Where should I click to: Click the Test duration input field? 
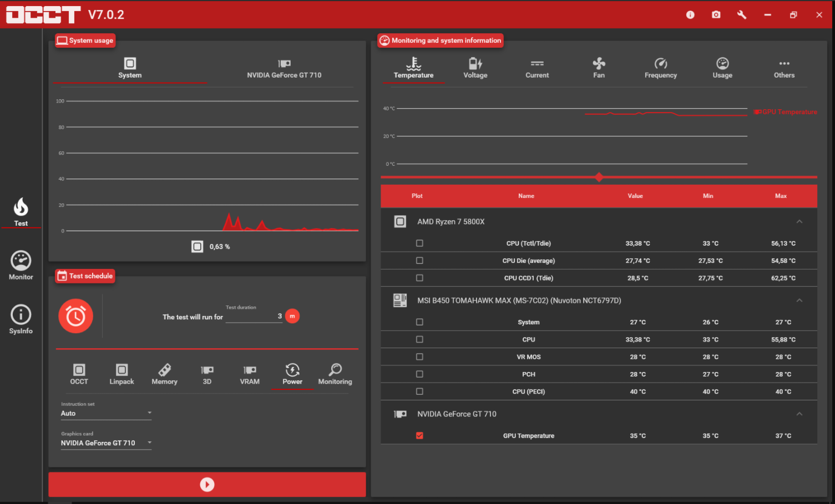coord(254,316)
